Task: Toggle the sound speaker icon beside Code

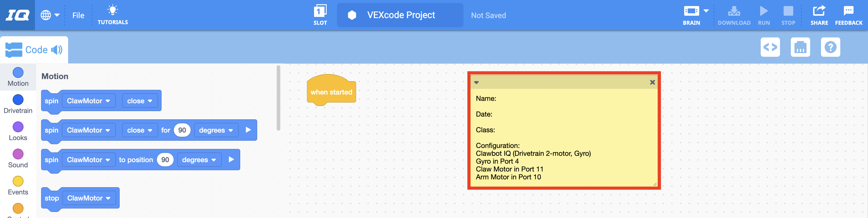Action: [57, 50]
